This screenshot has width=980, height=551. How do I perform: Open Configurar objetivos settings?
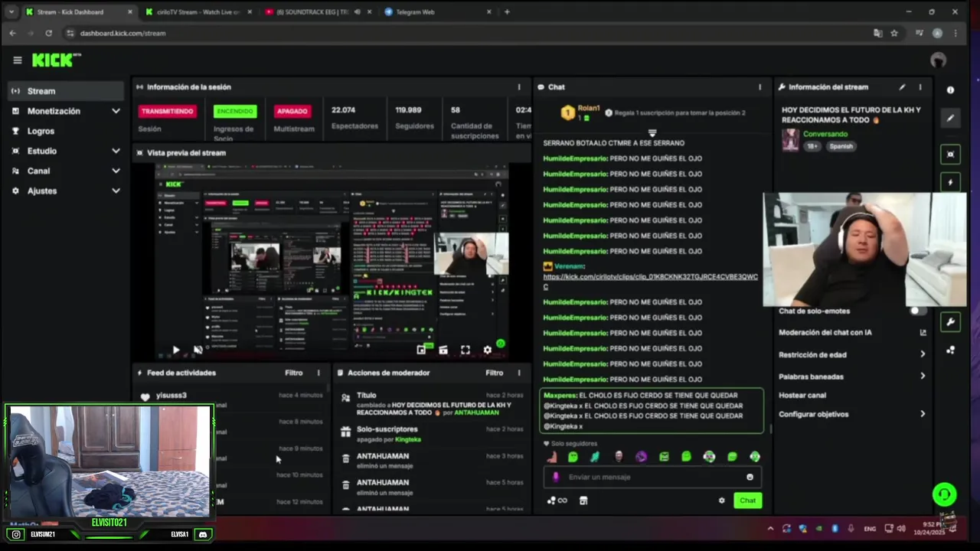(852, 414)
